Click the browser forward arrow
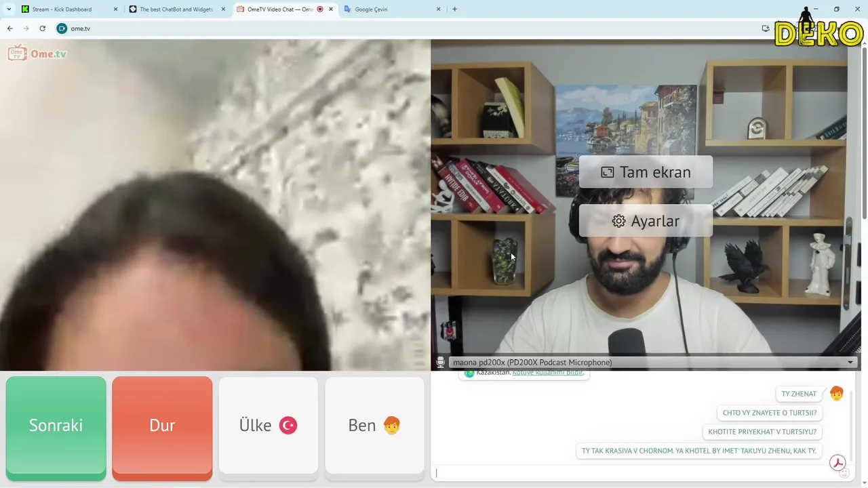868x488 pixels. (x=26, y=28)
